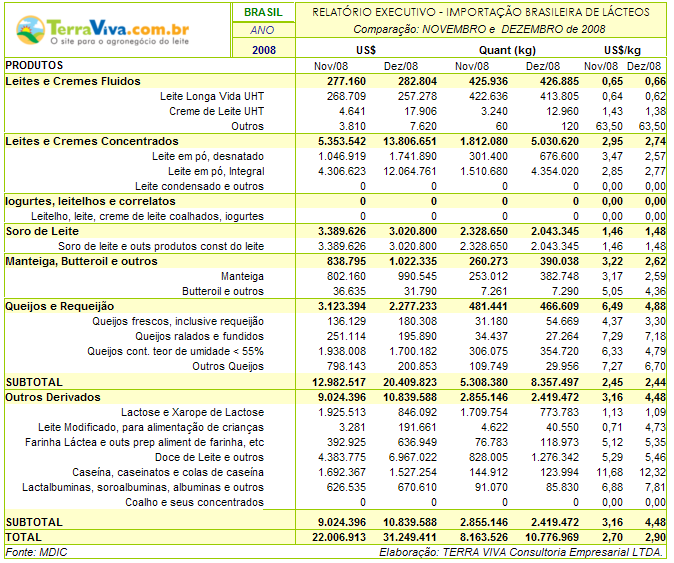
Task: Select value 990.545 in Manteiga row
Action: point(417,276)
